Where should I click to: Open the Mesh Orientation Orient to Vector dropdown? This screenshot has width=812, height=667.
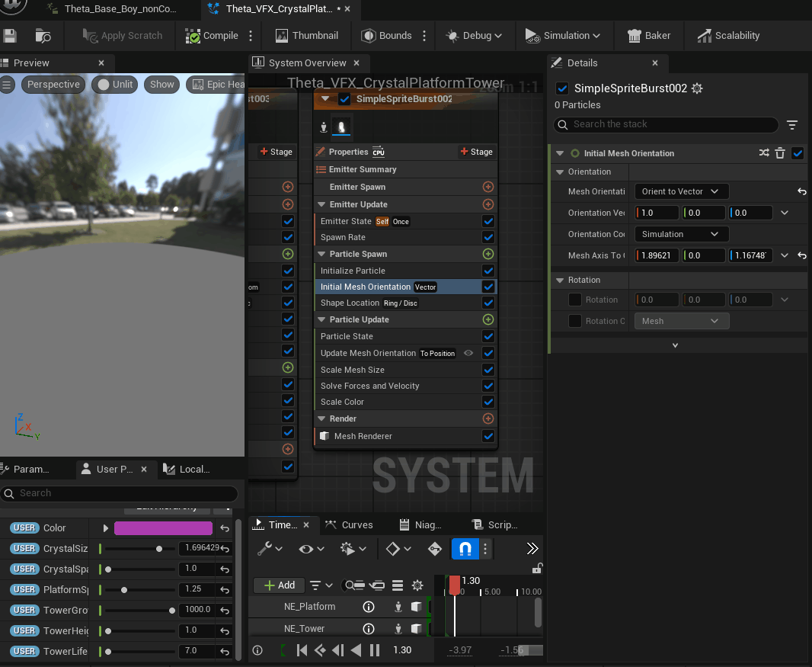tap(682, 191)
